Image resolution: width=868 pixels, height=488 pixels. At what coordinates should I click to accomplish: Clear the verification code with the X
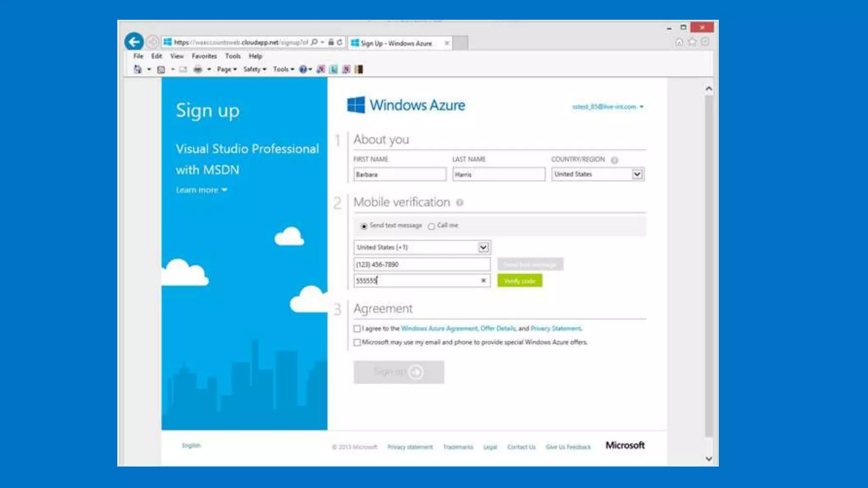point(483,280)
